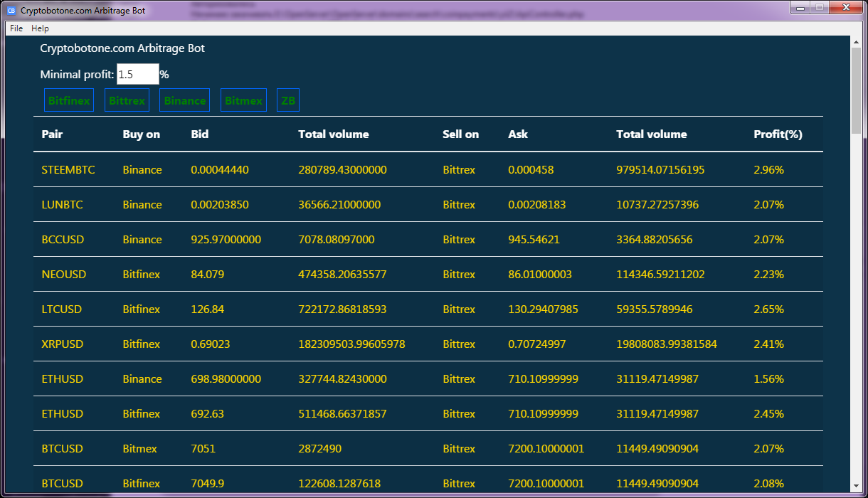Click total volume 979514.07156195

[x=661, y=170]
